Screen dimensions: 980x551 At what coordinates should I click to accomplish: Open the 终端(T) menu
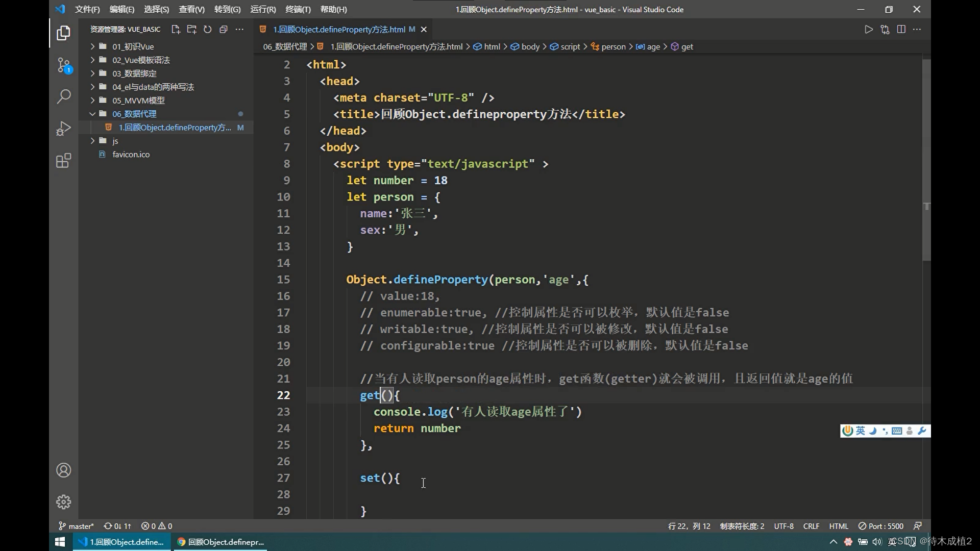coord(298,9)
